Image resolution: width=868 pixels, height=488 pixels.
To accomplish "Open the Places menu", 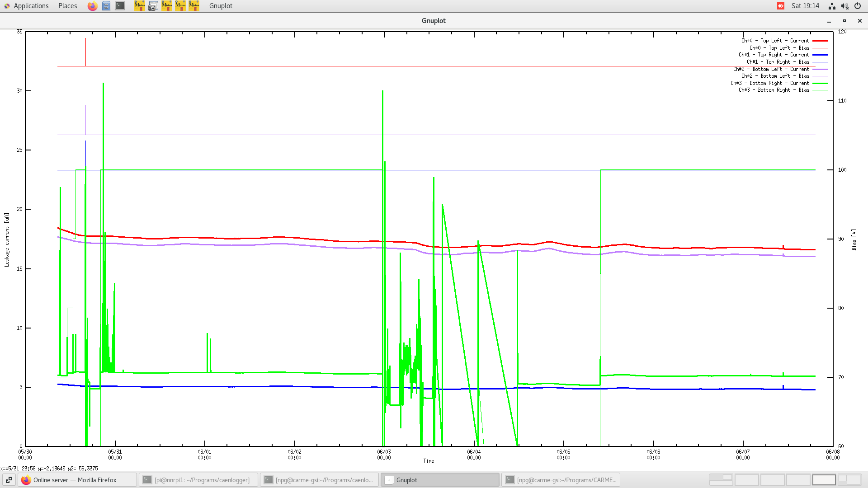I will [67, 6].
